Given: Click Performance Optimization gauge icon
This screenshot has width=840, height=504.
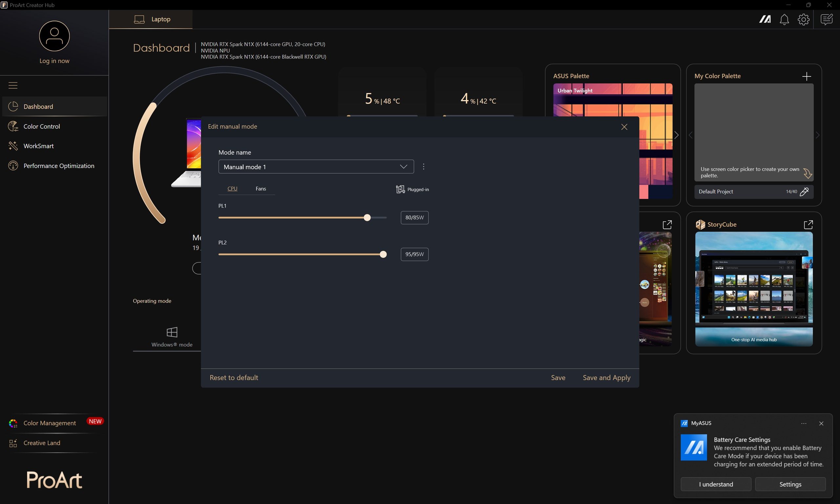Looking at the screenshot, I should point(13,166).
